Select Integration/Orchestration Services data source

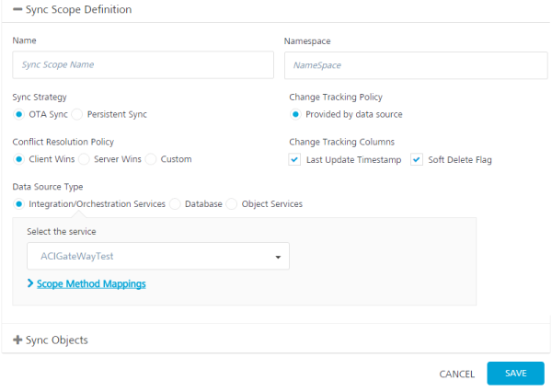19,203
